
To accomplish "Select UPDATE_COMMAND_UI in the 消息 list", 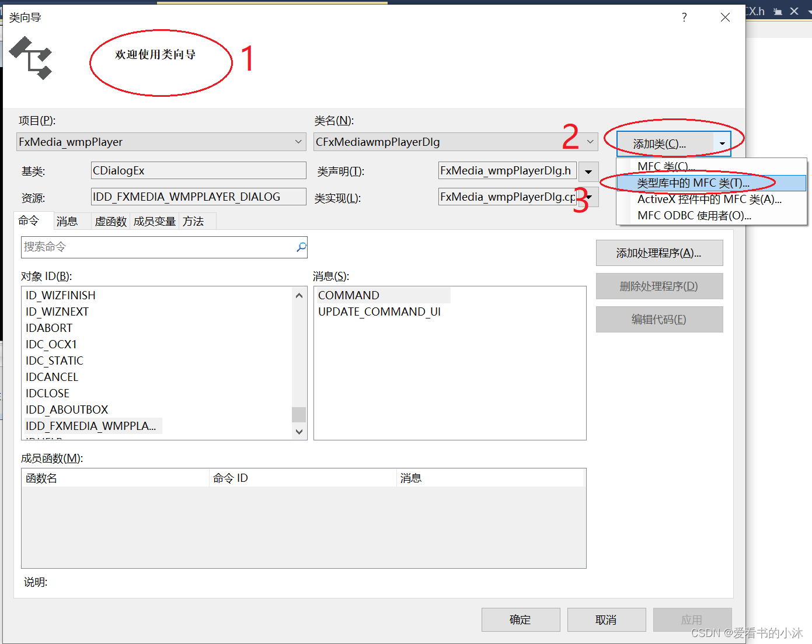I will (379, 311).
